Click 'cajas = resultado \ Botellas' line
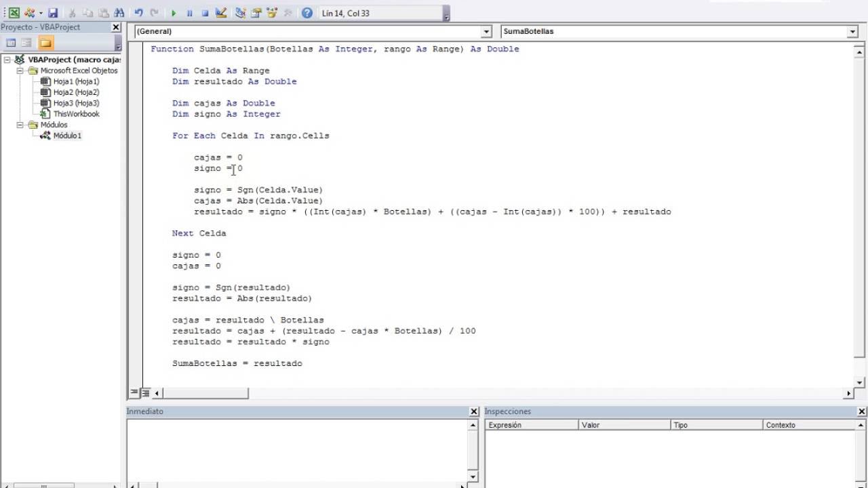The image size is (868, 488). tap(248, 320)
